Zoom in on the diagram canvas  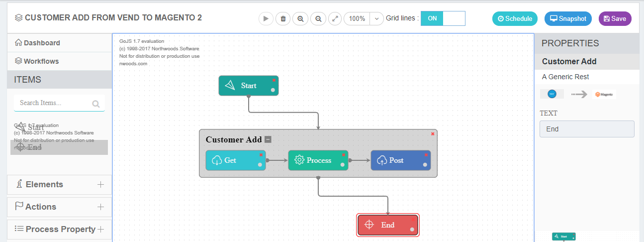click(x=300, y=18)
